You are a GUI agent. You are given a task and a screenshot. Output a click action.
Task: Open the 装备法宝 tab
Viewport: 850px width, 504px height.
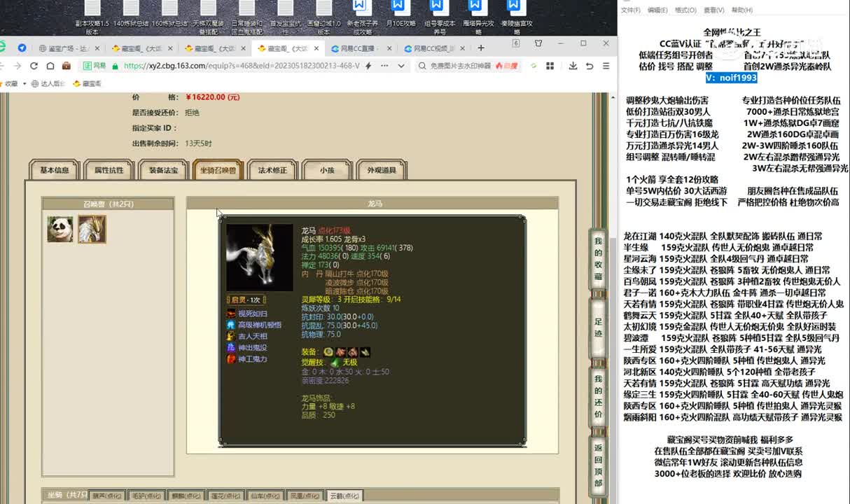[163, 170]
